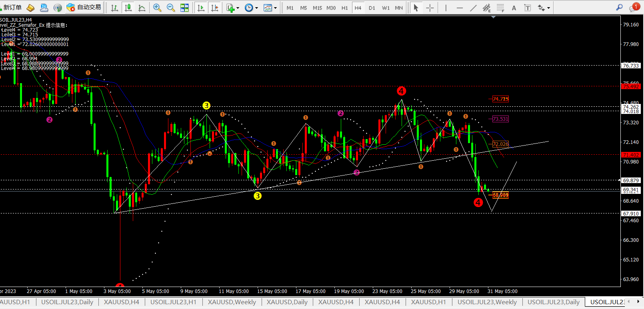Click the 69.879 price level label
Image resolution: width=644 pixels, height=309 pixels.
coord(631,180)
